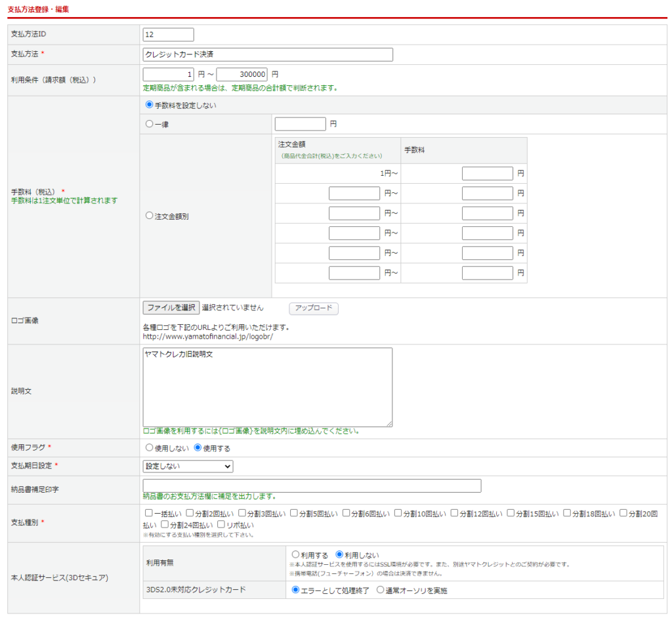Viewport: 672px width, 620px height.
Task: Choose the 注文金額別 radio option
Action: [x=149, y=215]
